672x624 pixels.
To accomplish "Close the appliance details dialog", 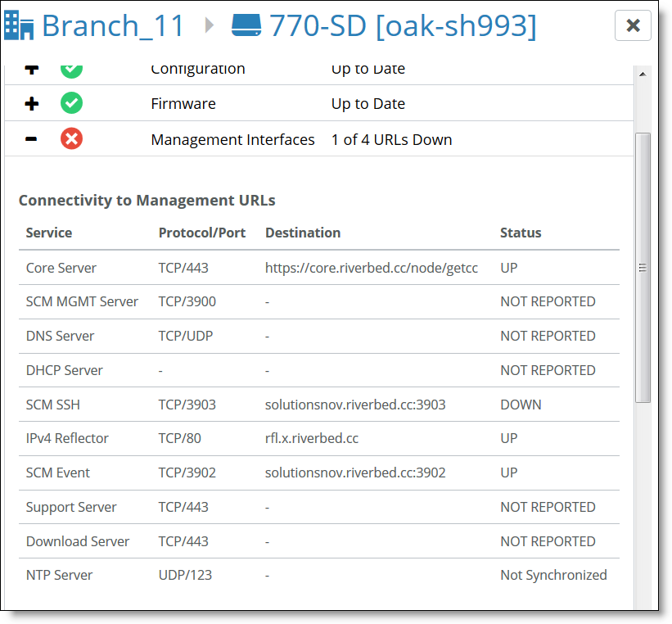I will [x=633, y=25].
